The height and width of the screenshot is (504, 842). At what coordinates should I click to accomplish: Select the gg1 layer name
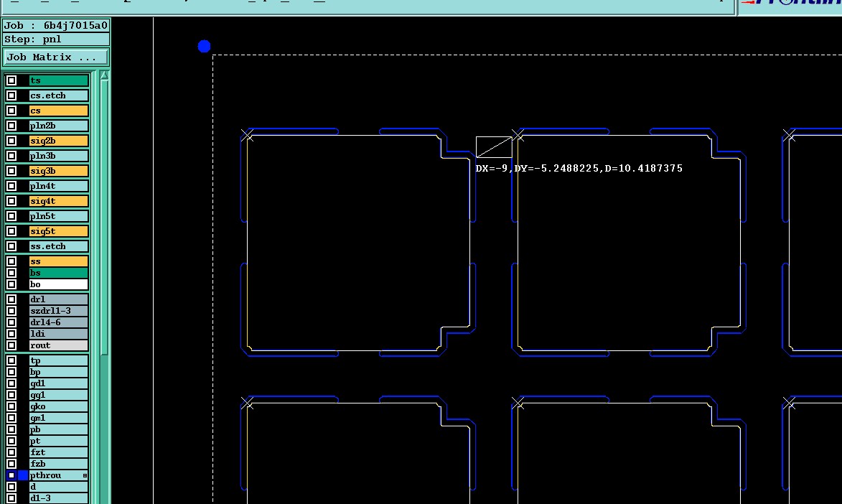[59, 395]
